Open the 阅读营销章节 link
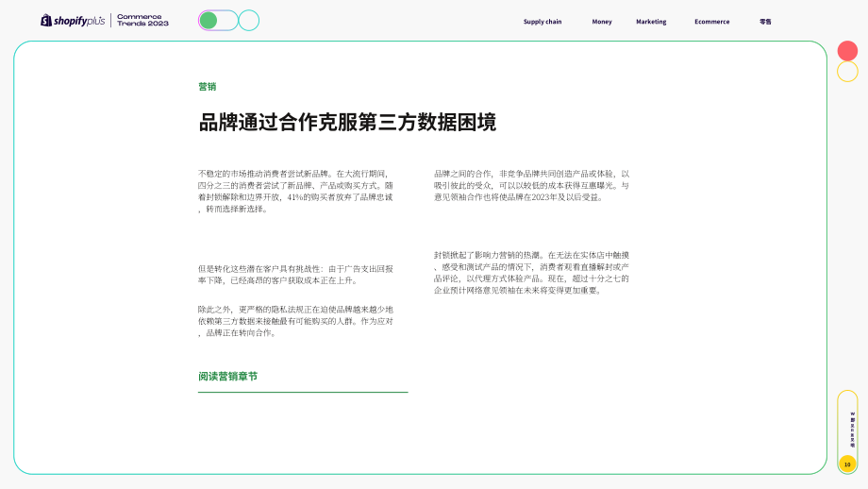Screen dimensions: 868x489 228,377
